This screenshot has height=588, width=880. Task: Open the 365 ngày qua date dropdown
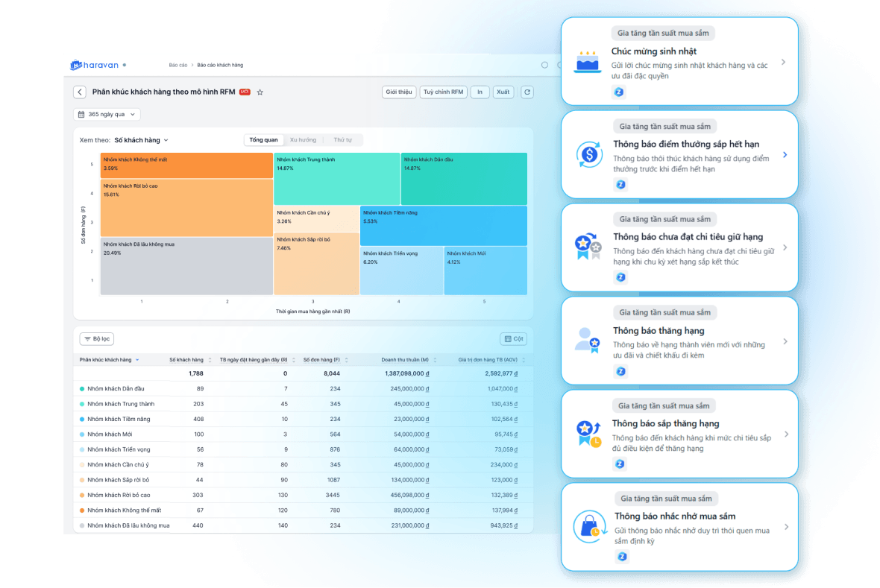[107, 115]
